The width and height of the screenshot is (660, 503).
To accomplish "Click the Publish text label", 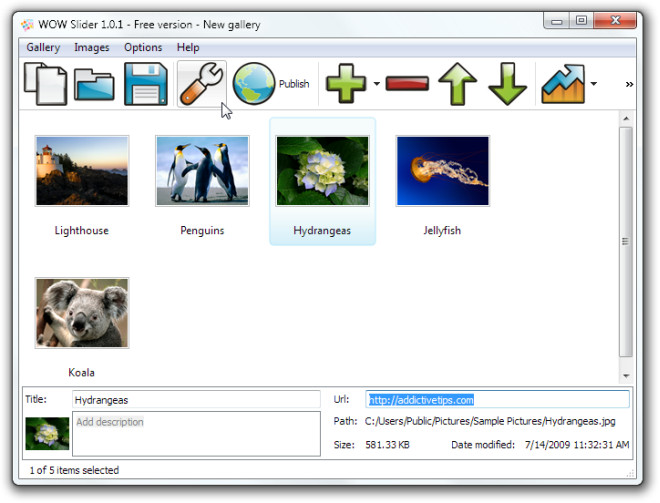I will pos(294,84).
